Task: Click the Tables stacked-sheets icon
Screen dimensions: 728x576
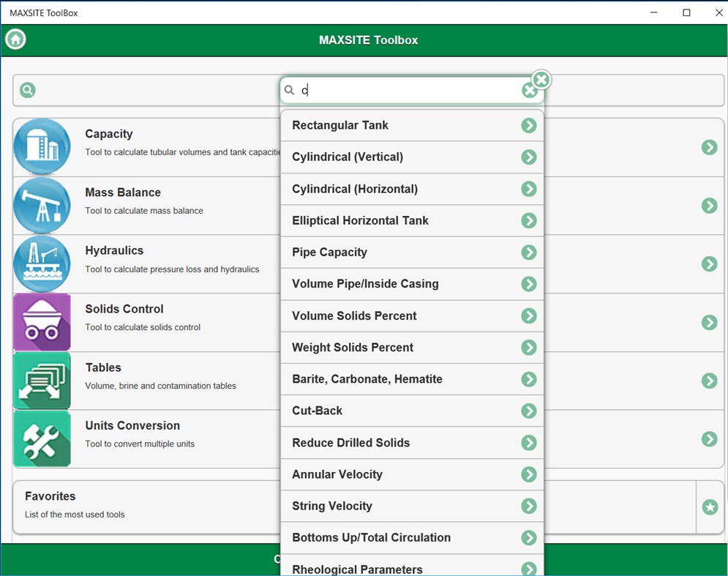Action: tap(42, 381)
